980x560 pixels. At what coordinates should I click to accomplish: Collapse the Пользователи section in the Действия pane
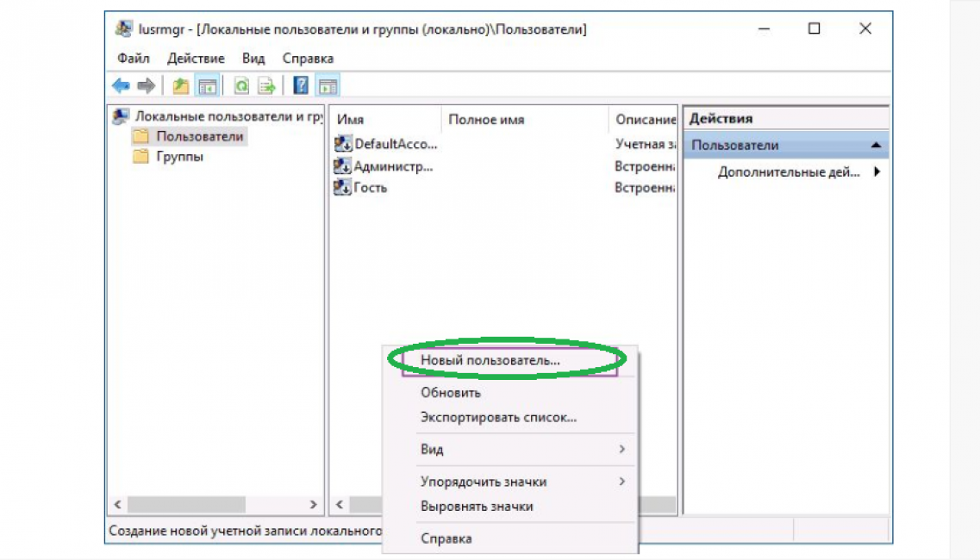tap(876, 145)
